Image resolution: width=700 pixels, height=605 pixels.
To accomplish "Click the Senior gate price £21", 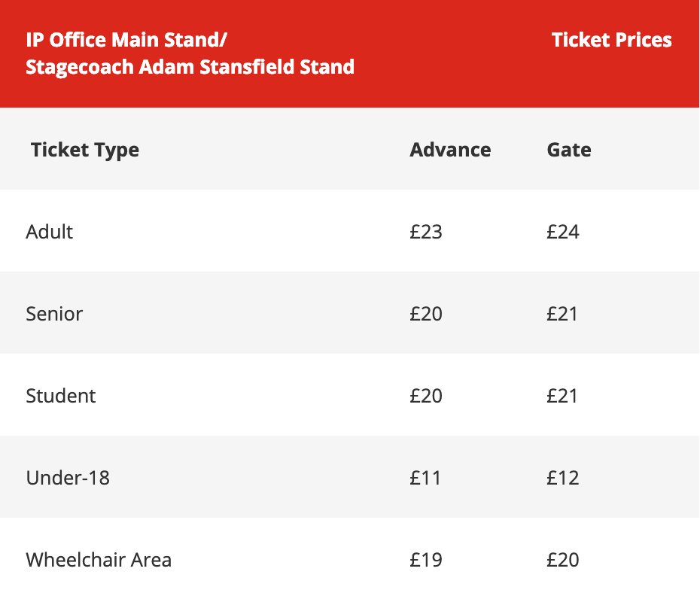I will pos(562,314).
